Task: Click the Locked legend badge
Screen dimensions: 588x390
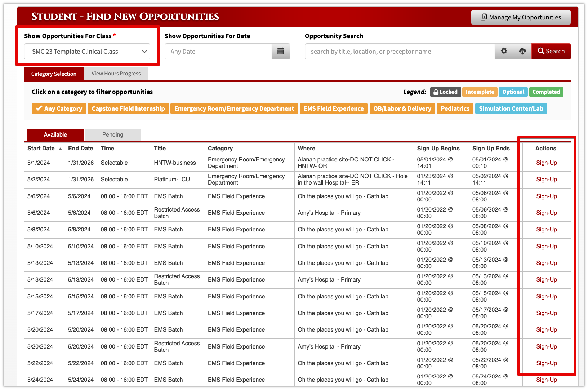Action: (445, 92)
